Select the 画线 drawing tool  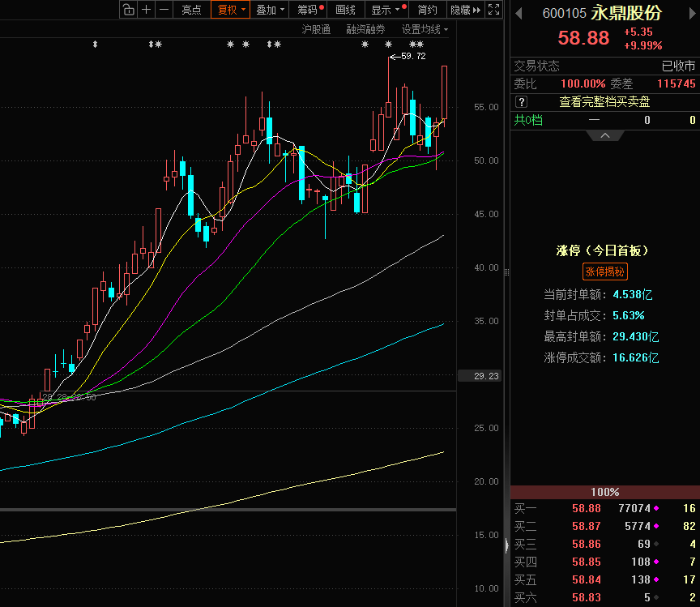(x=345, y=10)
